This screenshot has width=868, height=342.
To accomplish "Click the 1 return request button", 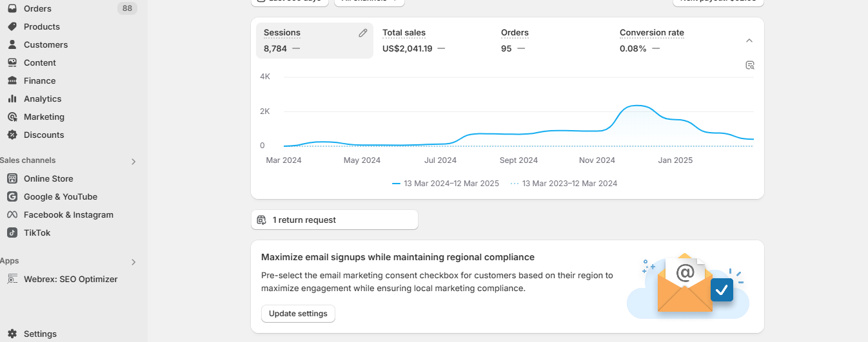I will click(335, 220).
